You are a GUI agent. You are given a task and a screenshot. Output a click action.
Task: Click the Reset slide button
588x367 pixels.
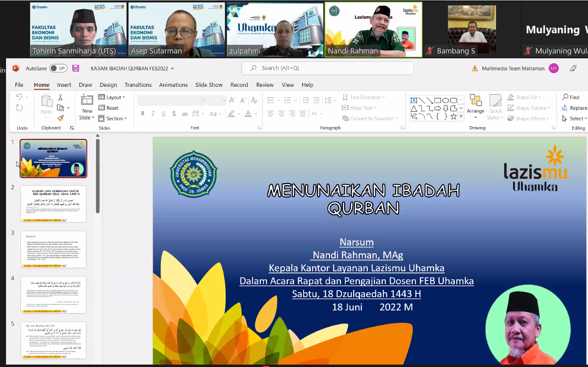pyautogui.click(x=109, y=108)
